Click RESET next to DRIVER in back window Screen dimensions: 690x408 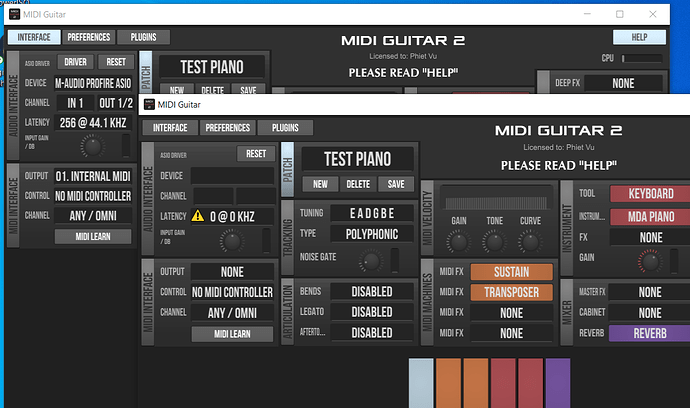coord(116,62)
